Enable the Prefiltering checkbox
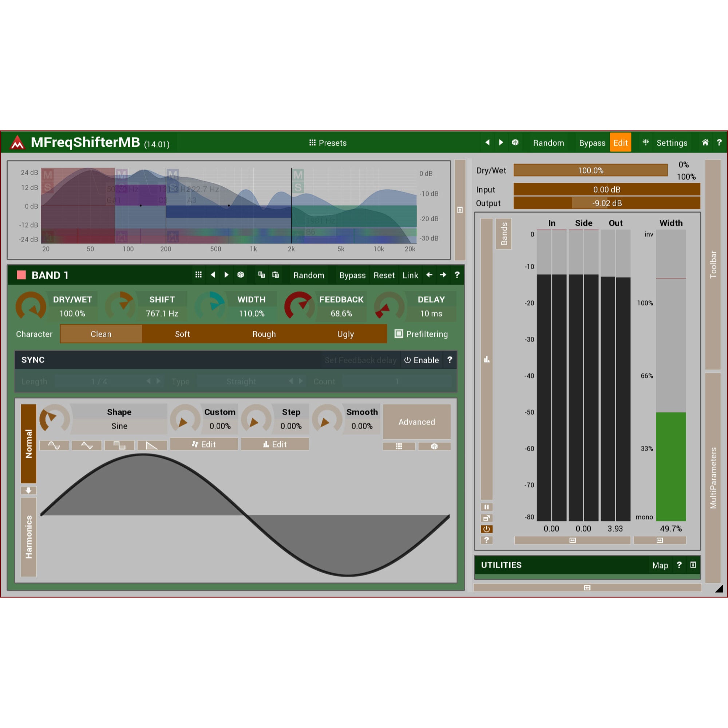 [399, 334]
